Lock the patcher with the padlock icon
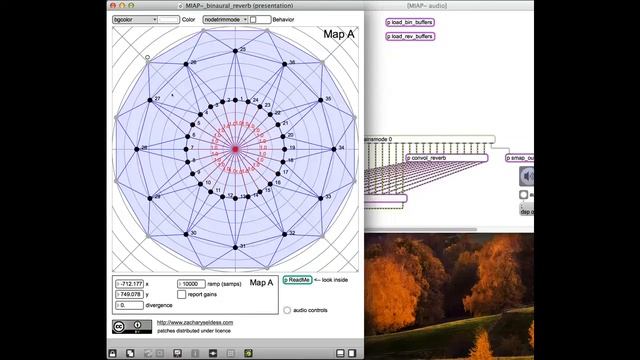The image size is (640, 360). click(x=113, y=353)
